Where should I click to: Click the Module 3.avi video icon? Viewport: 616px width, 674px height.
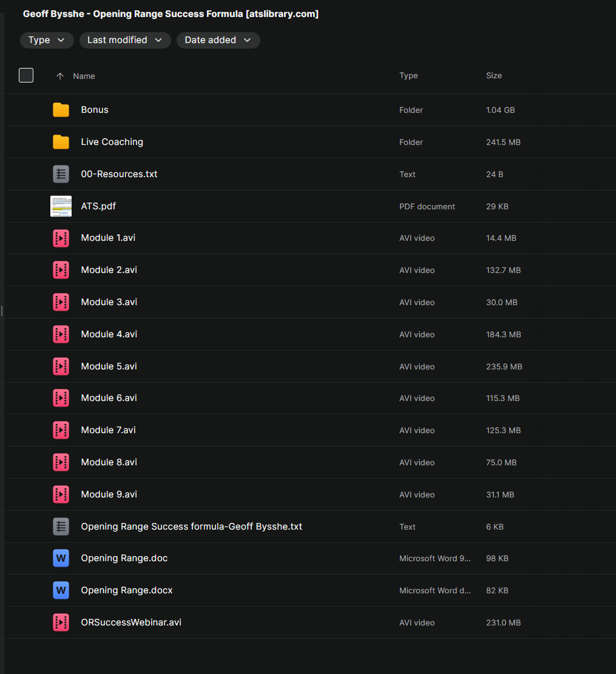coord(61,302)
